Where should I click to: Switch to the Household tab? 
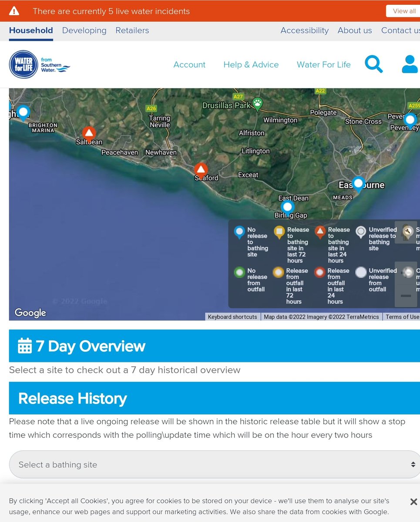(31, 30)
